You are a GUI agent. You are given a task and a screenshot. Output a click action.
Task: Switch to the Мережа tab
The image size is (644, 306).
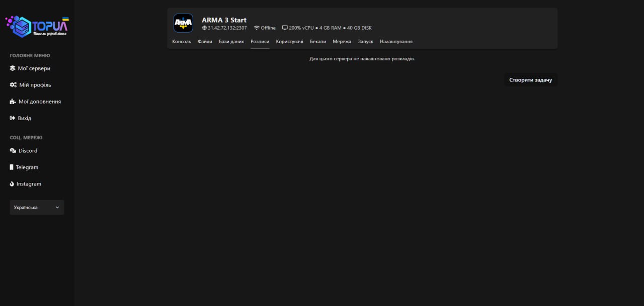coord(342,42)
